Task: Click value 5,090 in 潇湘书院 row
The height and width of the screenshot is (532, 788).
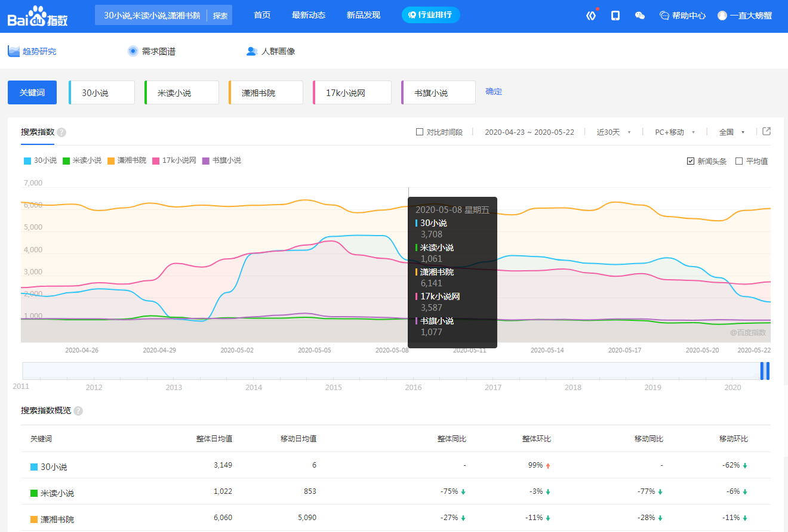Action: tap(307, 518)
